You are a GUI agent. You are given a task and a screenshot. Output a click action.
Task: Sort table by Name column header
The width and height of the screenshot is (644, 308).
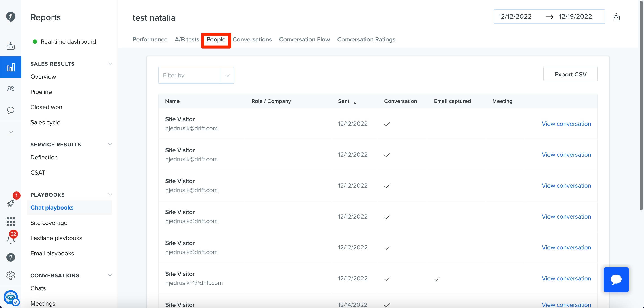[x=172, y=101]
